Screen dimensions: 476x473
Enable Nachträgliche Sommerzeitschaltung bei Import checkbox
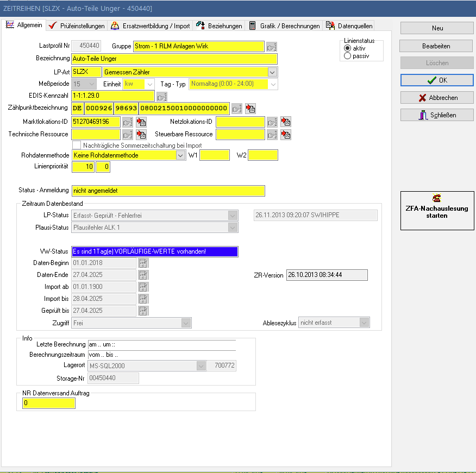point(77,145)
